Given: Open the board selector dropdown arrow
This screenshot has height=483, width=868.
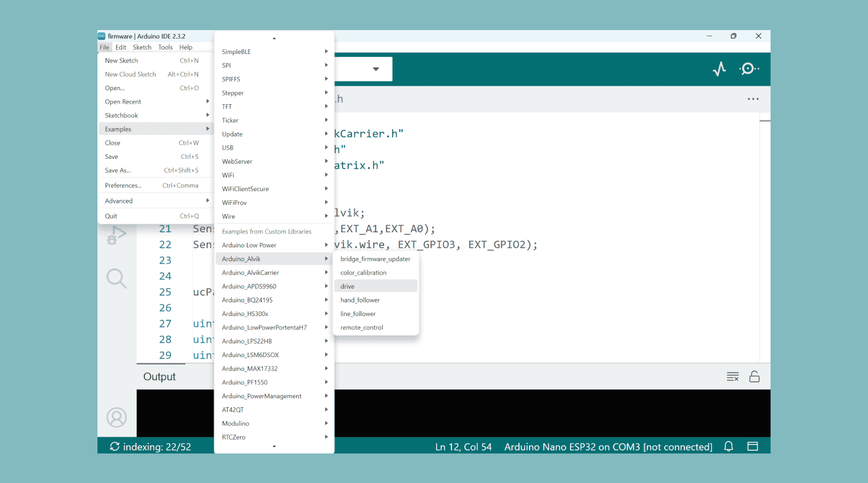Looking at the screenshot, I should [376, 69].
